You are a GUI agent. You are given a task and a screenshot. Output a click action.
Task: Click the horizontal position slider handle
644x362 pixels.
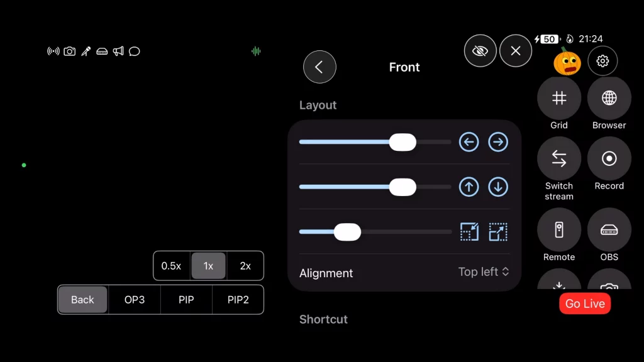tap(402, 142)
